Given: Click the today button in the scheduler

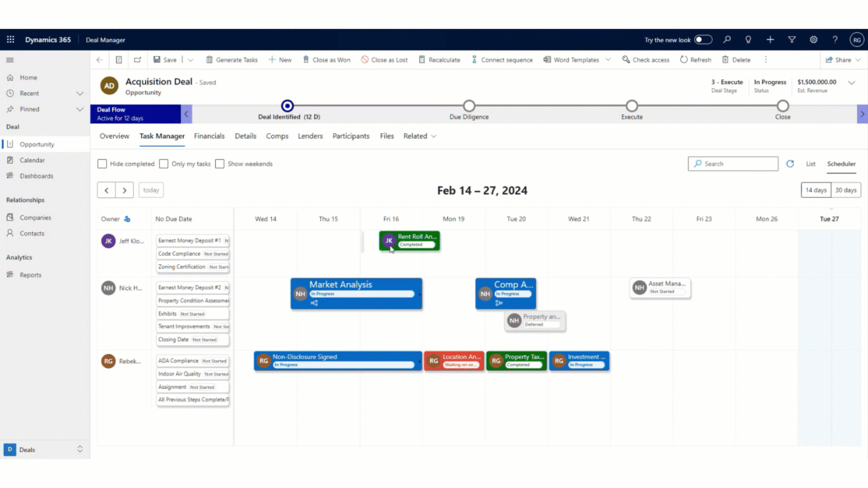Looking at the screenshot, I should point(150,190).
